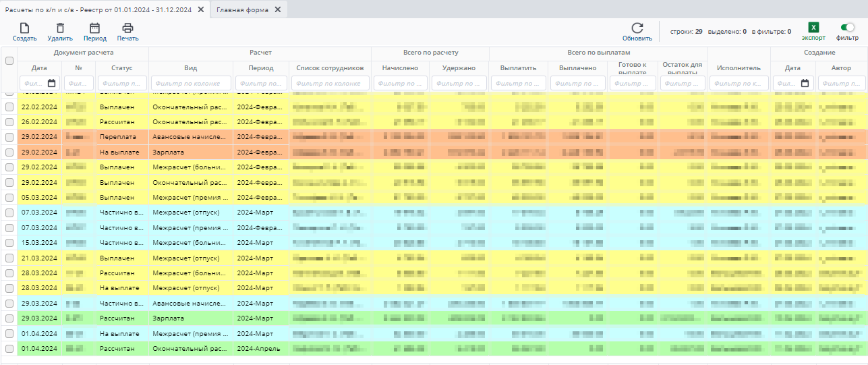Open the Период calendar icon in toolbar

(x=94, y=28)
